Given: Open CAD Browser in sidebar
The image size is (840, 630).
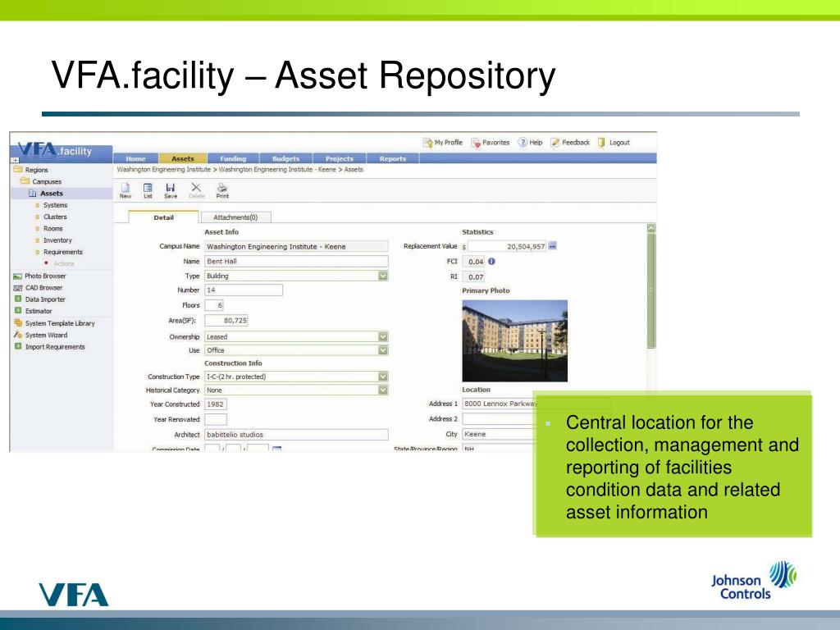Looking at the screenshot, I should tap(38, 288).
